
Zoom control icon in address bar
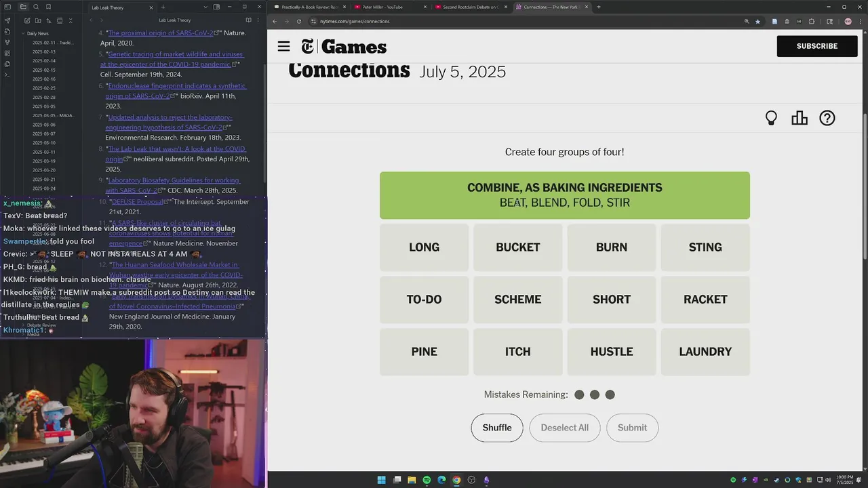point(747,21)
